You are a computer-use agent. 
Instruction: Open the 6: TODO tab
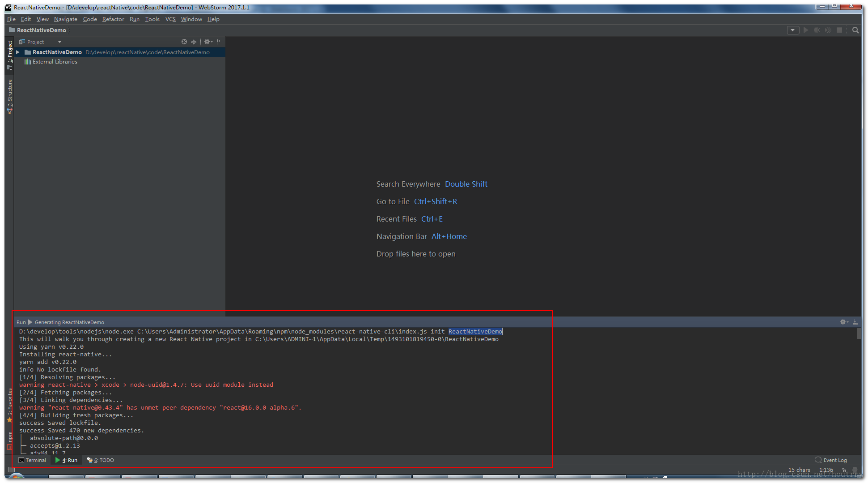(101, 460)
